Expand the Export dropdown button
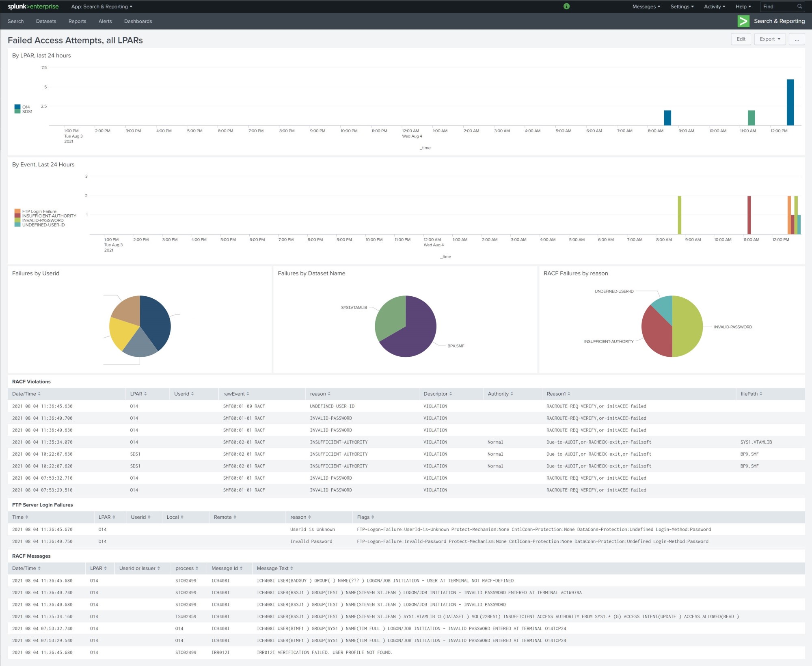This screenshot has width=812, height=666. (769, 39)
